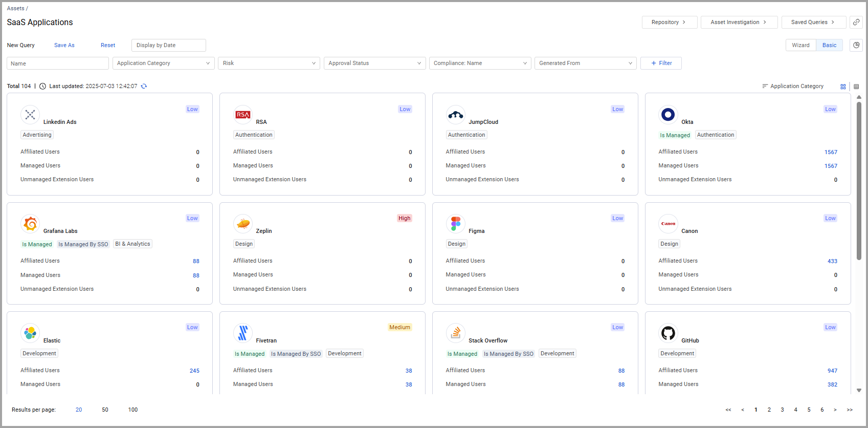The height and width of the screenshot is (428, 868).
Task: Click the Grafana Labs logo
Action: [x=30, y=224]
